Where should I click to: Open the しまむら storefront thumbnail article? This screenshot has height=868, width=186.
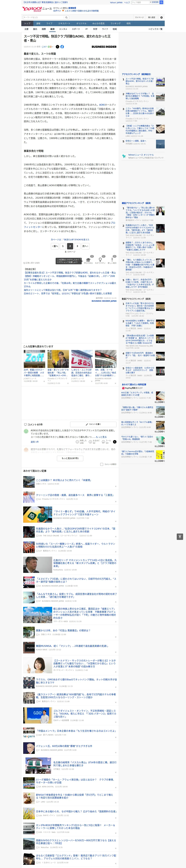coord(82,359)
